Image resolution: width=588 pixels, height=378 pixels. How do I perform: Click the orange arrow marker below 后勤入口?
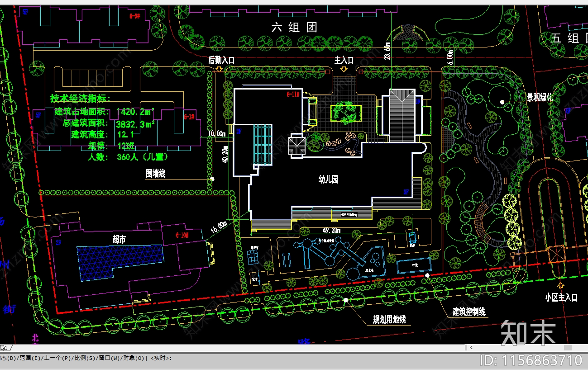219,69
